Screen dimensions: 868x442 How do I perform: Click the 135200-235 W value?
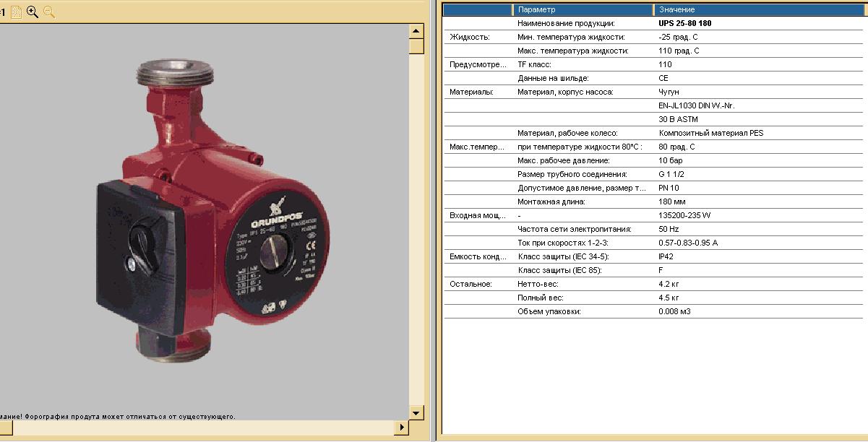[x=684, y=215]
